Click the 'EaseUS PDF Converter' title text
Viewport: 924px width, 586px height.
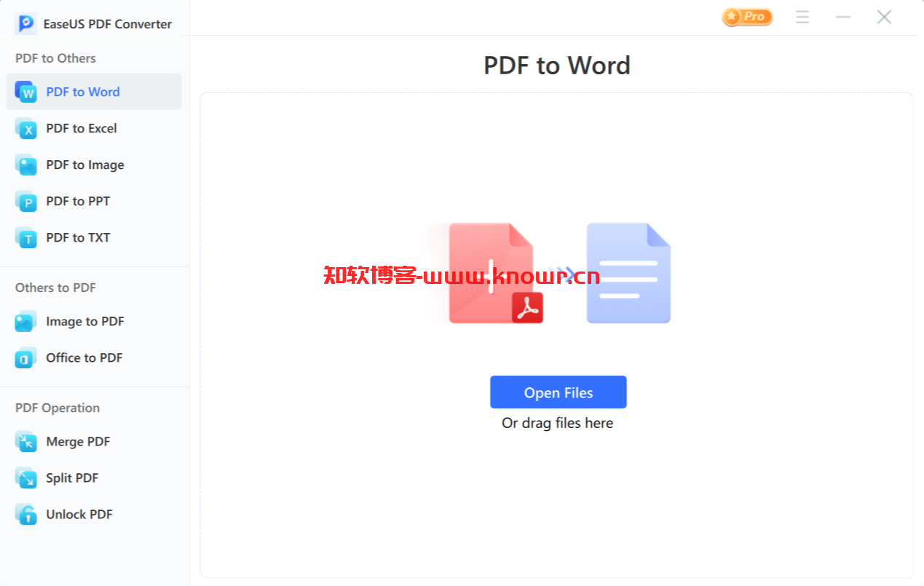(108, 24)
